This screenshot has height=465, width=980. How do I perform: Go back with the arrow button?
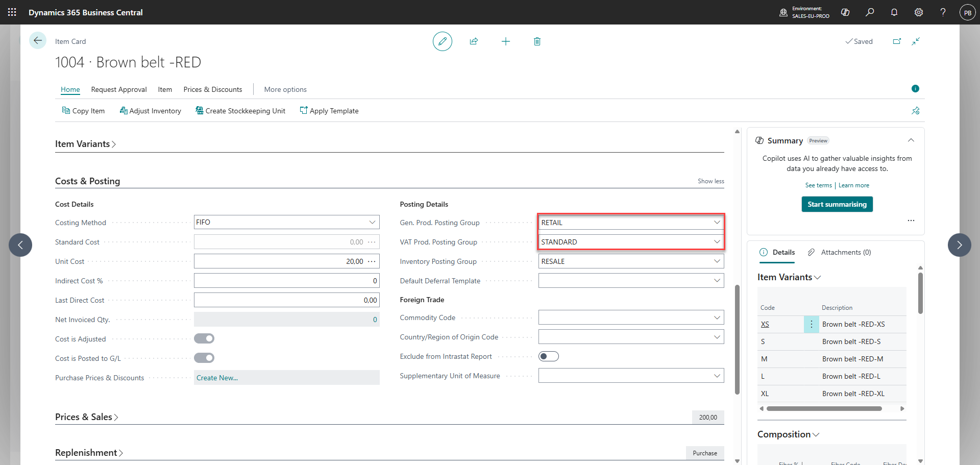coord(38,40)
